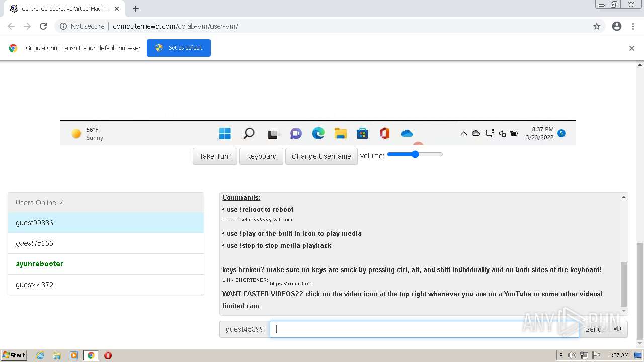View the Not secure site information

pyautogui.click(x=82, y=26)
